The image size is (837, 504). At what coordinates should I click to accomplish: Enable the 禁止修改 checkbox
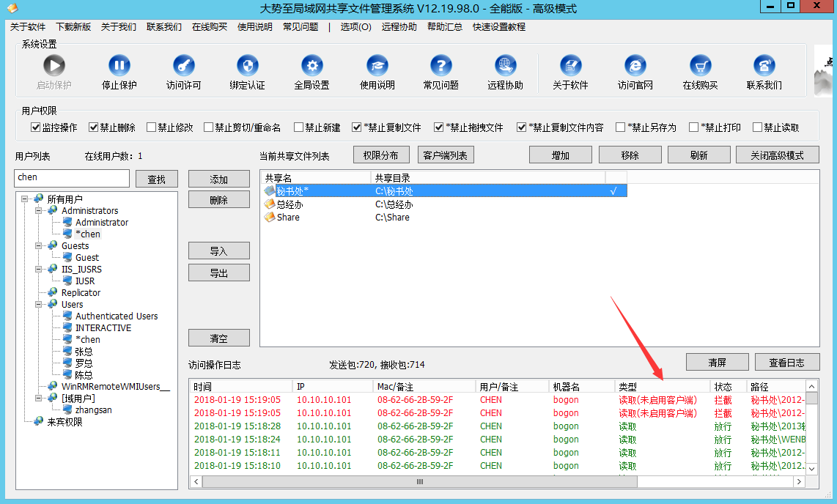(151, 127)
